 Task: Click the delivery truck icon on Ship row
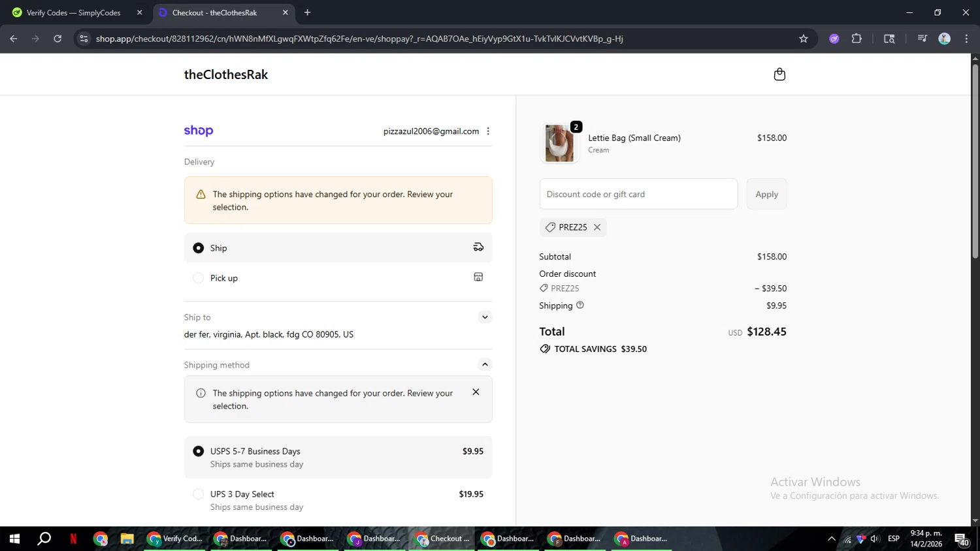(478, 247)
